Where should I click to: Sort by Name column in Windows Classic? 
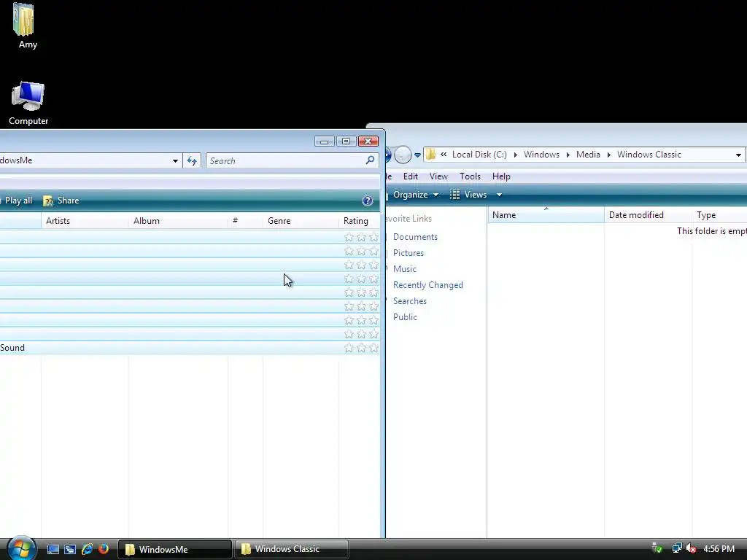click(546, 215)
